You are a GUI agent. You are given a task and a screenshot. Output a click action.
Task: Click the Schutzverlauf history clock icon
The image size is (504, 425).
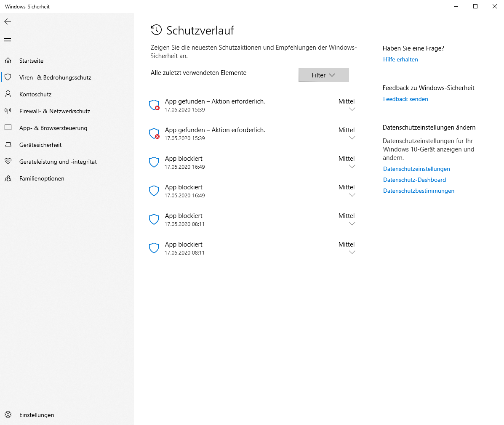[156, 30]
